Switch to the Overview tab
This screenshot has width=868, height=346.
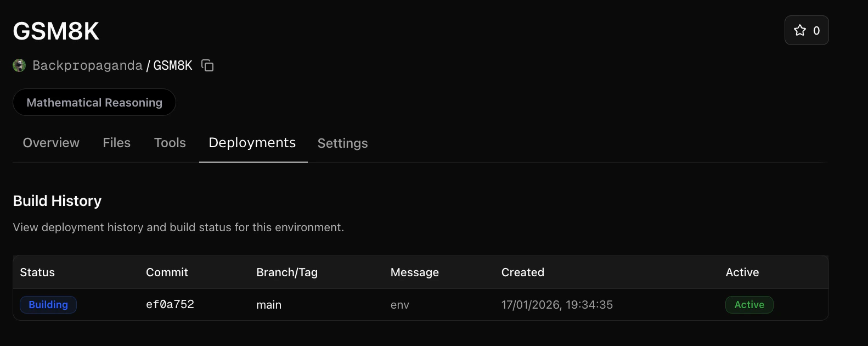(x=50, y=143)
